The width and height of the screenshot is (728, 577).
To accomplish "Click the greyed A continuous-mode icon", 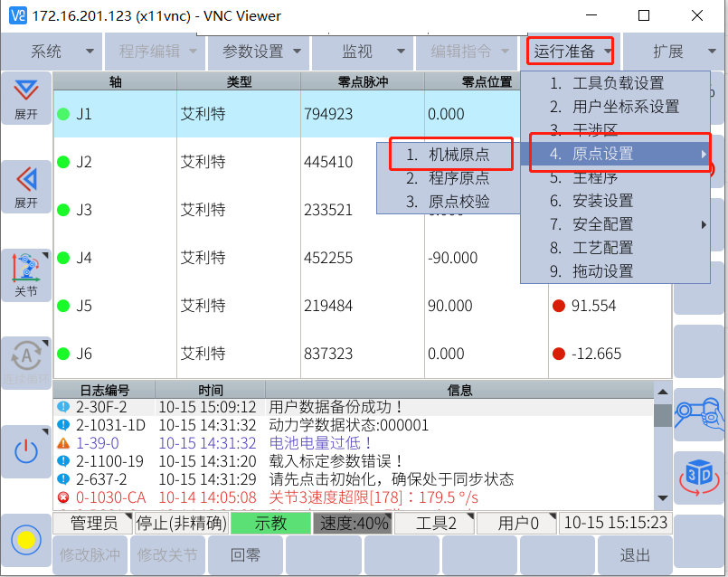I will [25, 362].
